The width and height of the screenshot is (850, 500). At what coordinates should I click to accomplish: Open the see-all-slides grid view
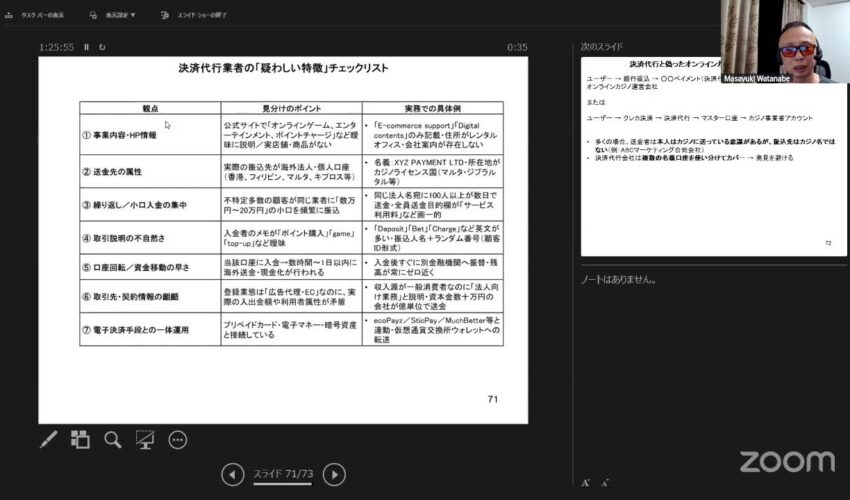click(80, 439)
